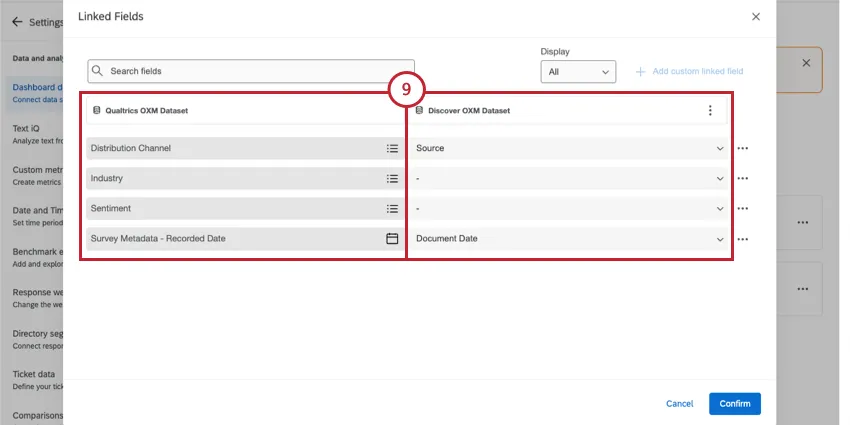Open the Display All dropdown
Viewport: 850px width, 425px height.
pos(578,72)
